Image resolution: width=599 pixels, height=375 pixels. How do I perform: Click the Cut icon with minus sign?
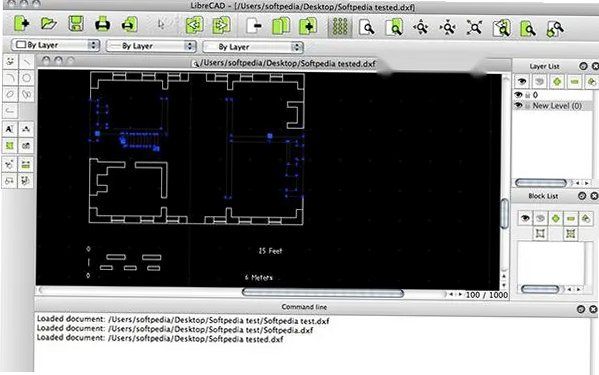(x=254, y=26)
